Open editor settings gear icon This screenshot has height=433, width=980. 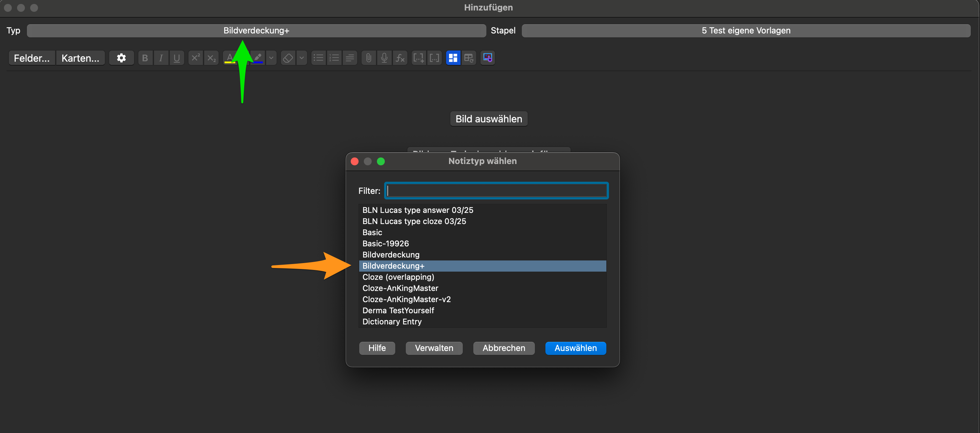121,58
